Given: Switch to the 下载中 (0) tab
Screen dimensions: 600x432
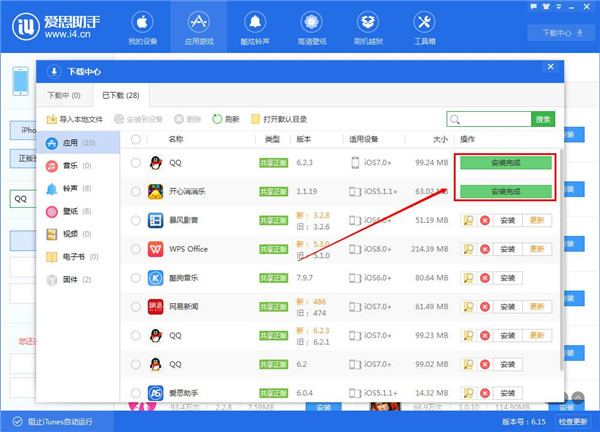Looking at the screenshot, I should coord(64,95).
